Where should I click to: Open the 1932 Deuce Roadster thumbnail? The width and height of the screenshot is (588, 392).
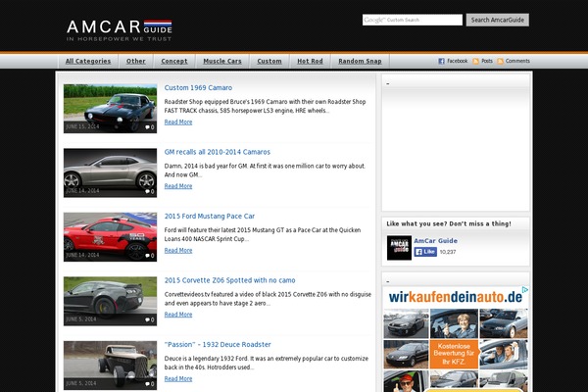[110, 365]
